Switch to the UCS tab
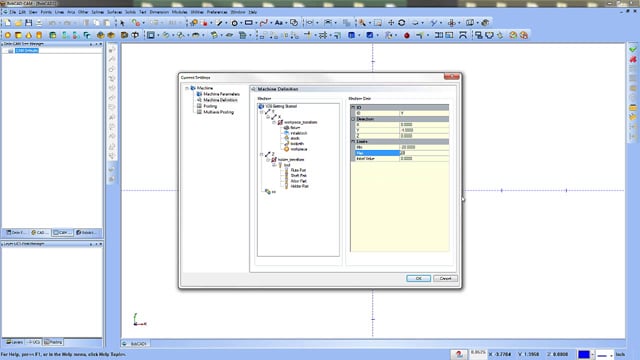This screenshot has width=640, height=360. (x=34, y=342)
